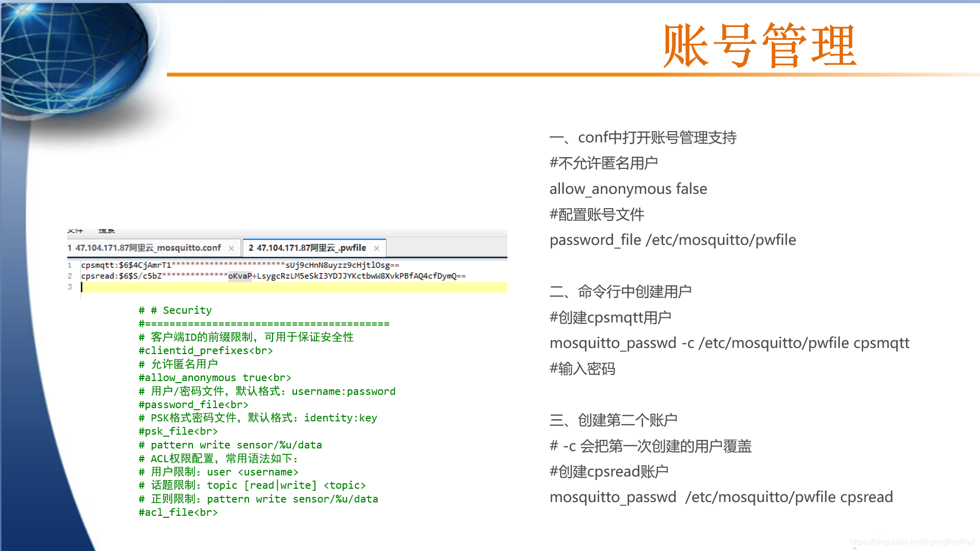Click the '#输入密码' comment
This screenshot has width=980, height=551.
582,369
